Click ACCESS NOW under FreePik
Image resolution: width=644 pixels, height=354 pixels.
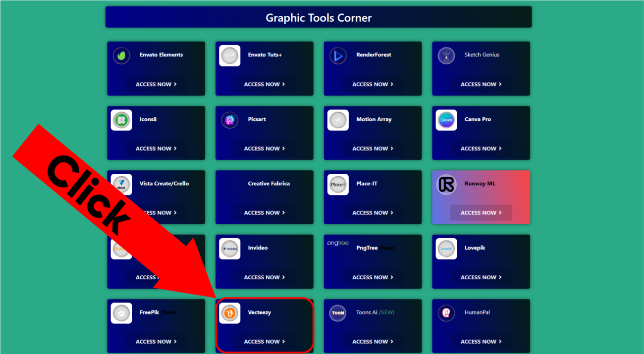click(x=156, y=342)
